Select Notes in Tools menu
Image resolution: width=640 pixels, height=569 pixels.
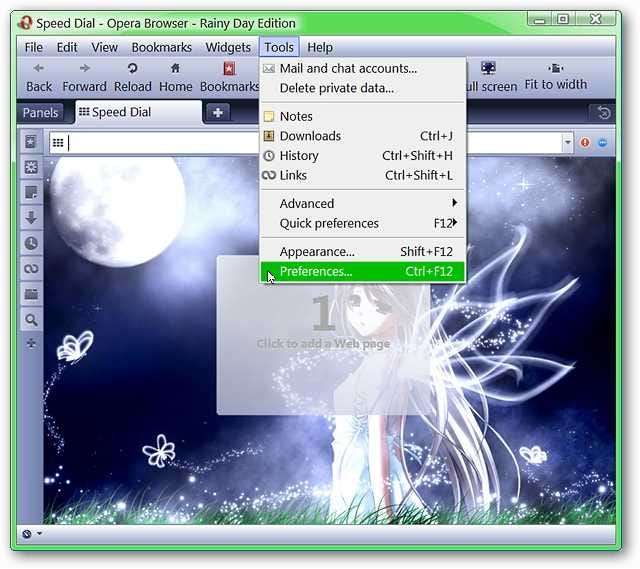pyautogui.click(x=362, y=116)
